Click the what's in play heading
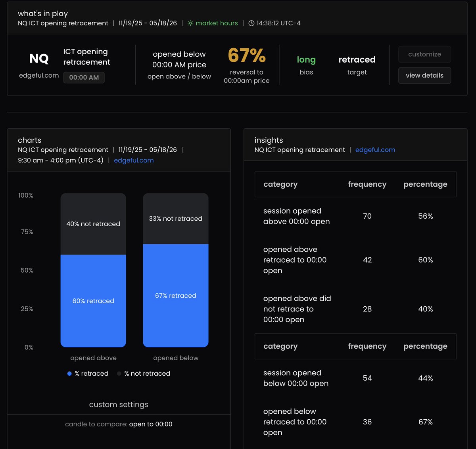Image resolution: width=476 pixels, height=449 pixels. click(43, 13)
